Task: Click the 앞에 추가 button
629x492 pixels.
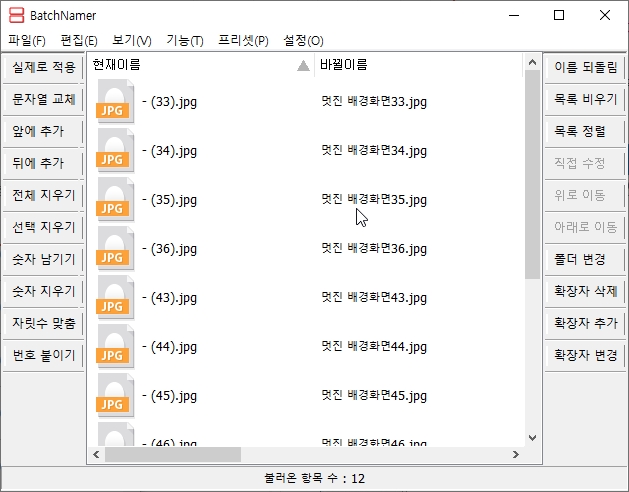Action: 43,131
